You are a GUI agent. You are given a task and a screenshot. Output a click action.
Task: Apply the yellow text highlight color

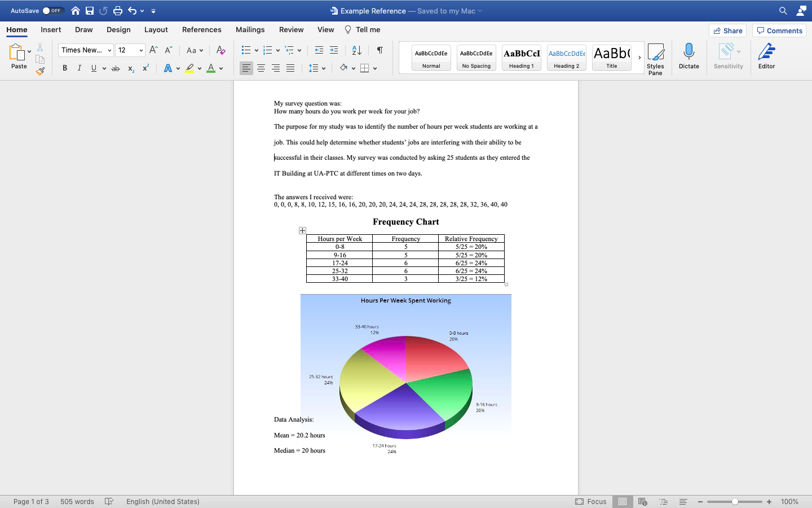(189, 68)
